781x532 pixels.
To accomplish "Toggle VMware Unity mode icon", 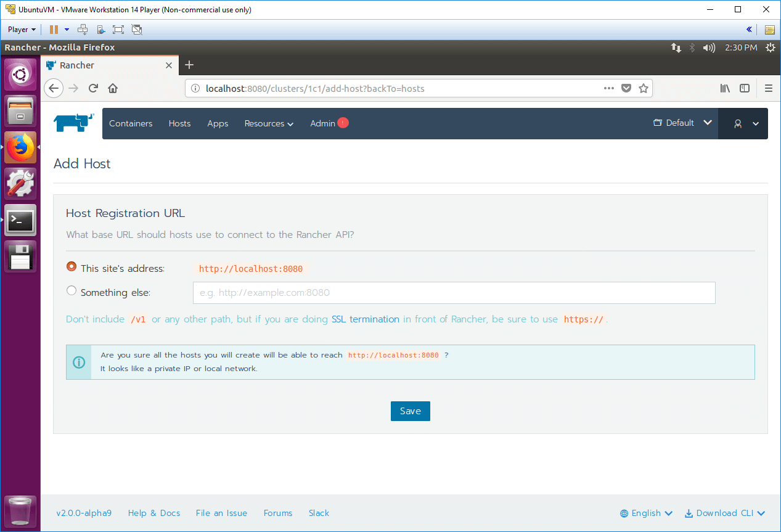I will [137, 29].
